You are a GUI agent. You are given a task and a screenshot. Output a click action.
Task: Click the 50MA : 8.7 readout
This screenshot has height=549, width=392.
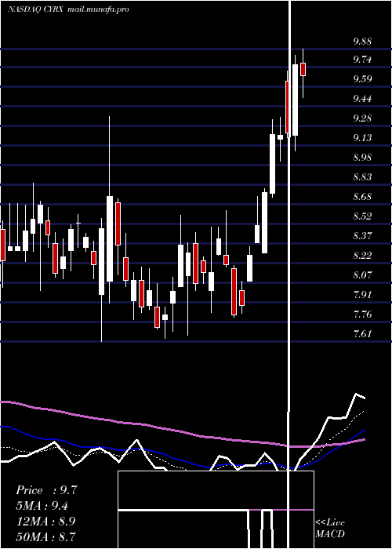[x=46, y=536]
